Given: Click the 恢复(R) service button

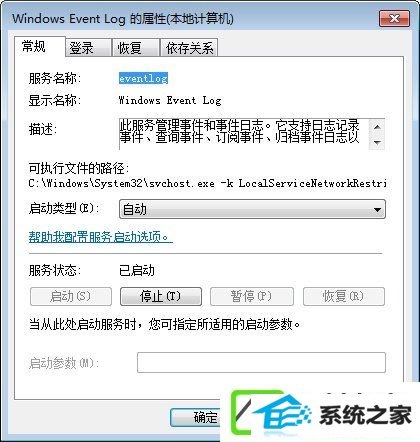Looking at the screenshot, I should point(344,296).
